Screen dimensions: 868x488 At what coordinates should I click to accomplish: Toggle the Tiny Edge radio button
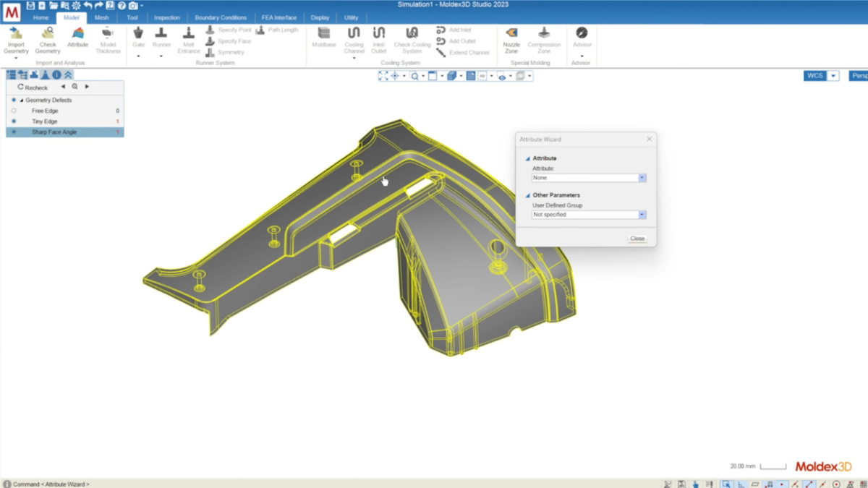[x=14, y=121]
